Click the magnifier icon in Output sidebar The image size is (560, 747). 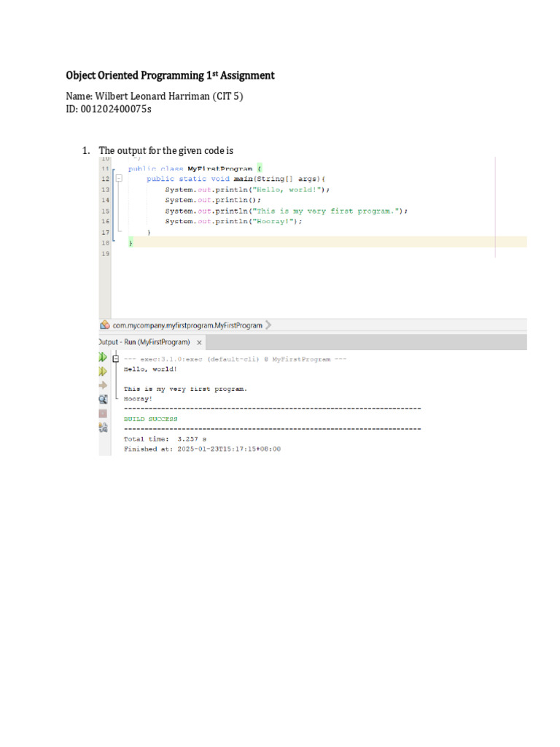point(103,399)
